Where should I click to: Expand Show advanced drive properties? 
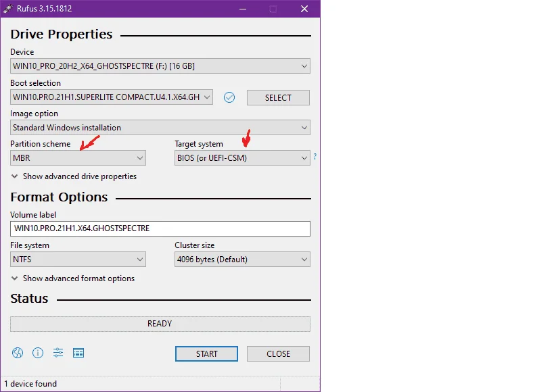pos(74,176)
